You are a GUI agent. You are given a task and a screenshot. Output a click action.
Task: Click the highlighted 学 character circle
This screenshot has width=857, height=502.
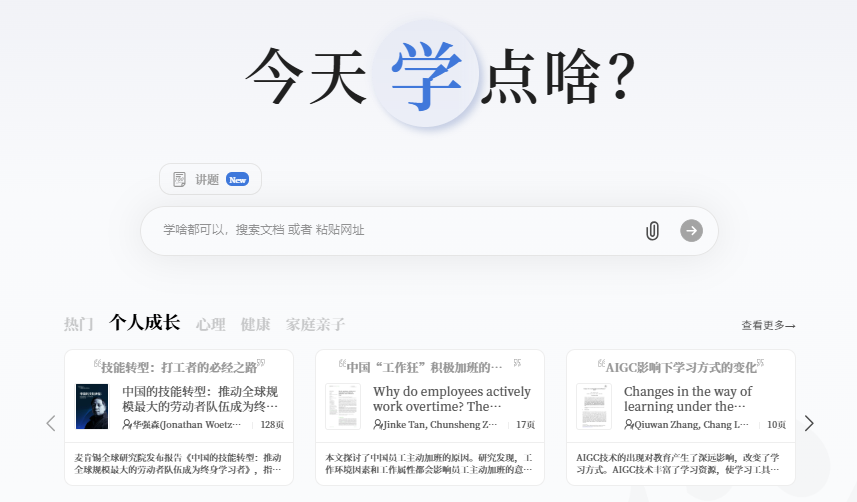pos(426,75)
